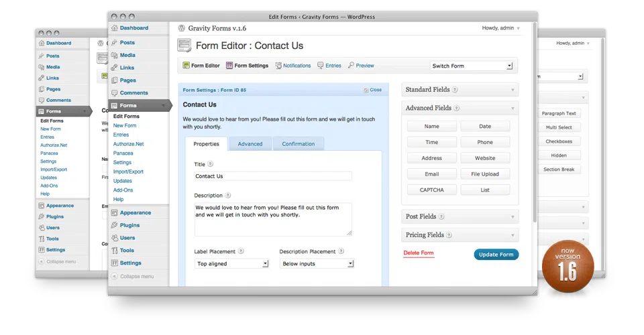Click help icon beside Standard Fields
The width and height of the screenshot is (644, 335).
coord(455,90)
